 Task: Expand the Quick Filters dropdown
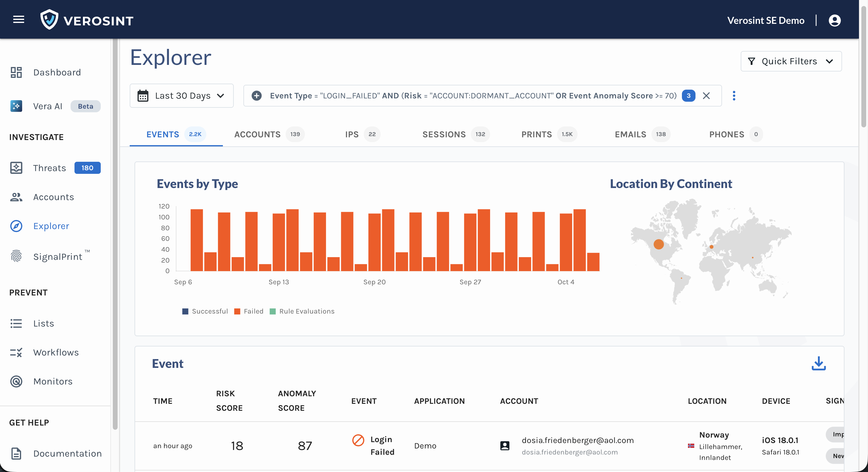[791, 61]
